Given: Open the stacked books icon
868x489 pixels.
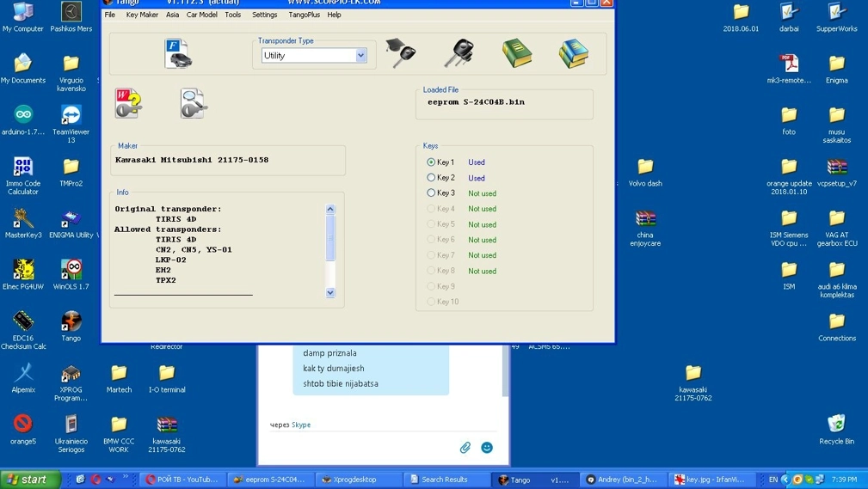Looking at the screenshot, I should click(574, 53).
